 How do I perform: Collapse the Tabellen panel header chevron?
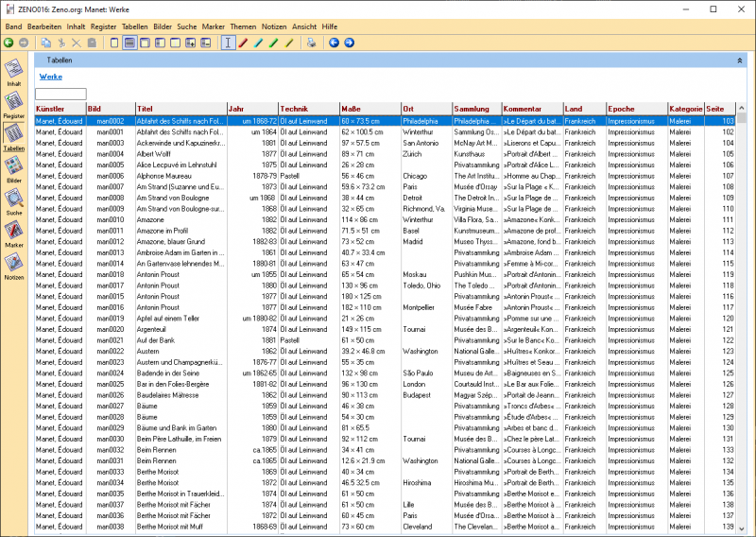(739, 60)
